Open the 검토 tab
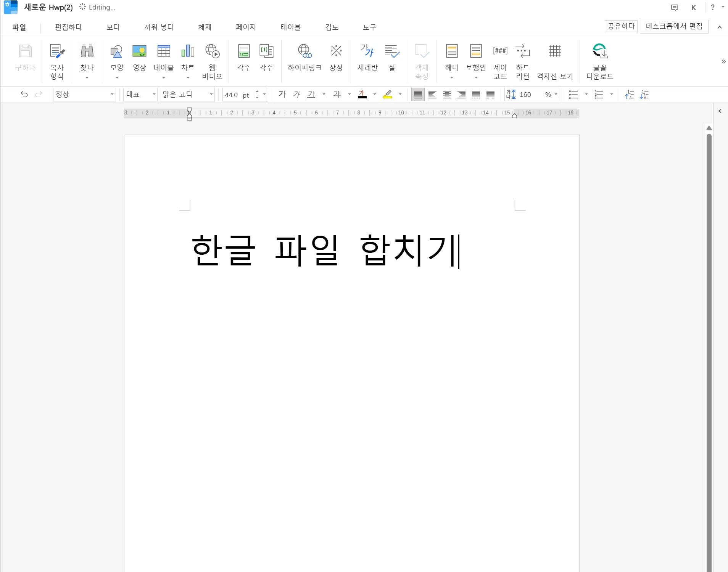 pos(332,27)
